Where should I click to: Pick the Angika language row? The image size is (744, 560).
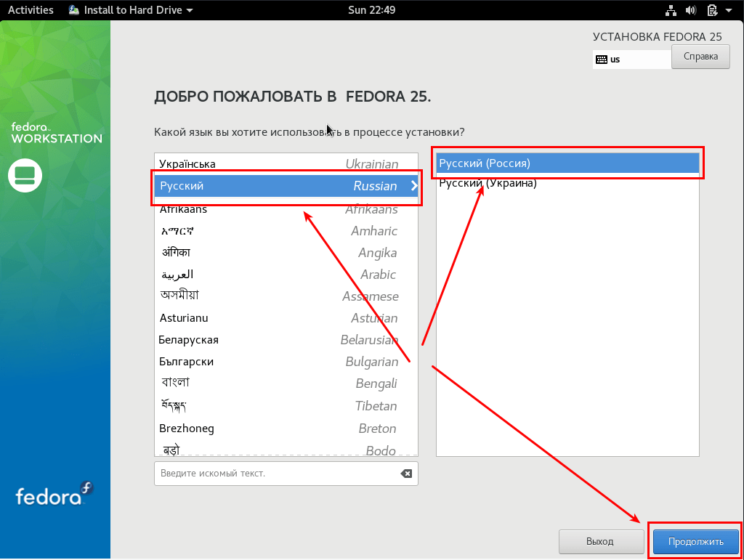pyautogui.click(x=286, y=253)
